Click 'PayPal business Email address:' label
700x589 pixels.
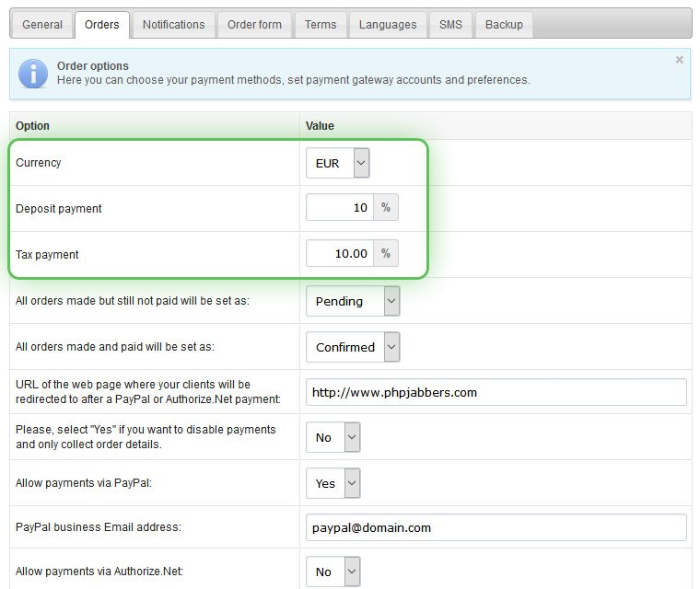[x=99, y=527]
